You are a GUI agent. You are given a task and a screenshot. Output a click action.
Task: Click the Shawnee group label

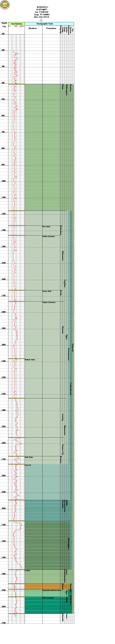click(63, 330)
